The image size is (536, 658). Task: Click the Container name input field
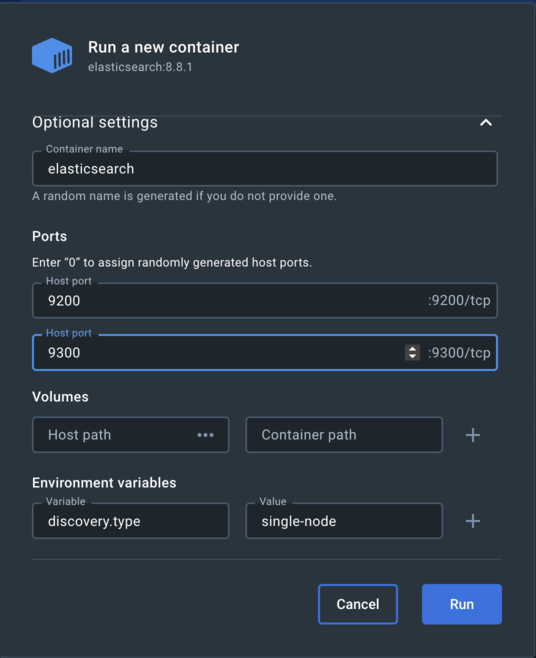(x=265, y=169)
